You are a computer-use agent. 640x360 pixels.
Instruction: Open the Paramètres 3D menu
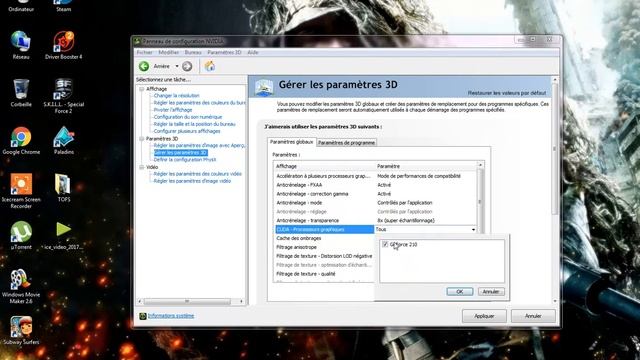[x=224, y=53]
